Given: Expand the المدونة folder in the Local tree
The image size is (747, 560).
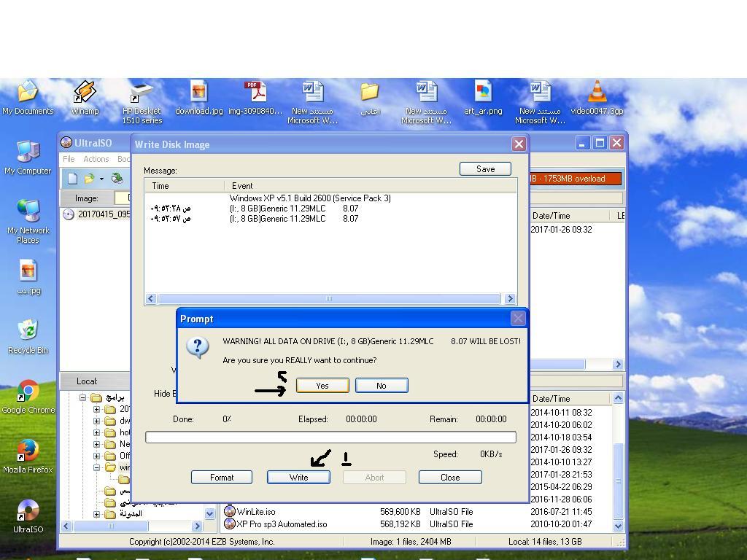Looking at the screenshot, I should [x=97, y=514].
